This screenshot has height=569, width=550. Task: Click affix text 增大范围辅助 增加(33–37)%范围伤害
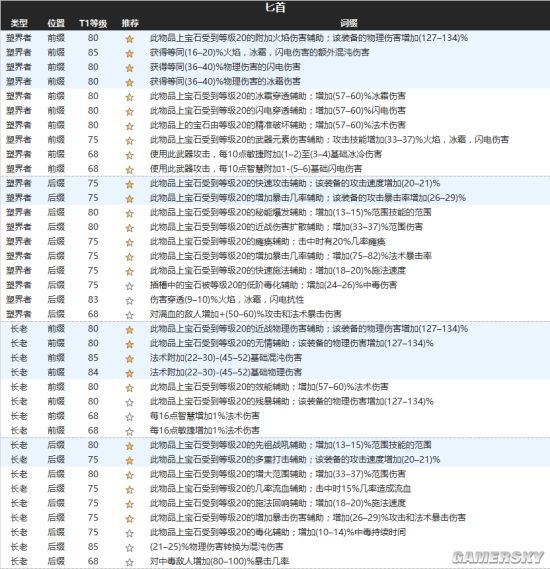(278, 474)
